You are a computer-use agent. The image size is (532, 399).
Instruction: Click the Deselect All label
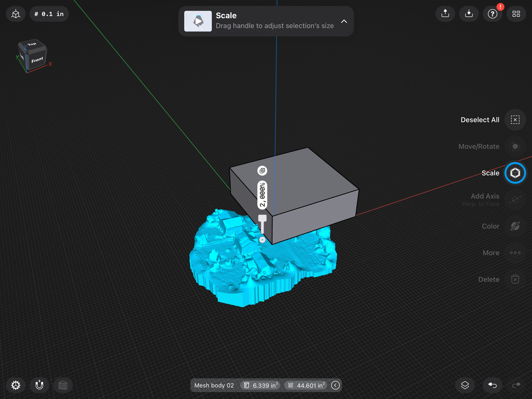click(480, 120)
